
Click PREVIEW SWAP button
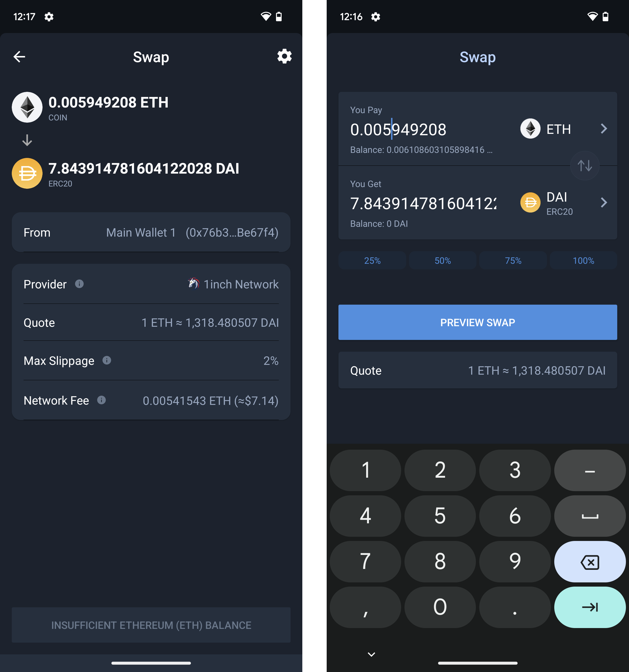477,322
